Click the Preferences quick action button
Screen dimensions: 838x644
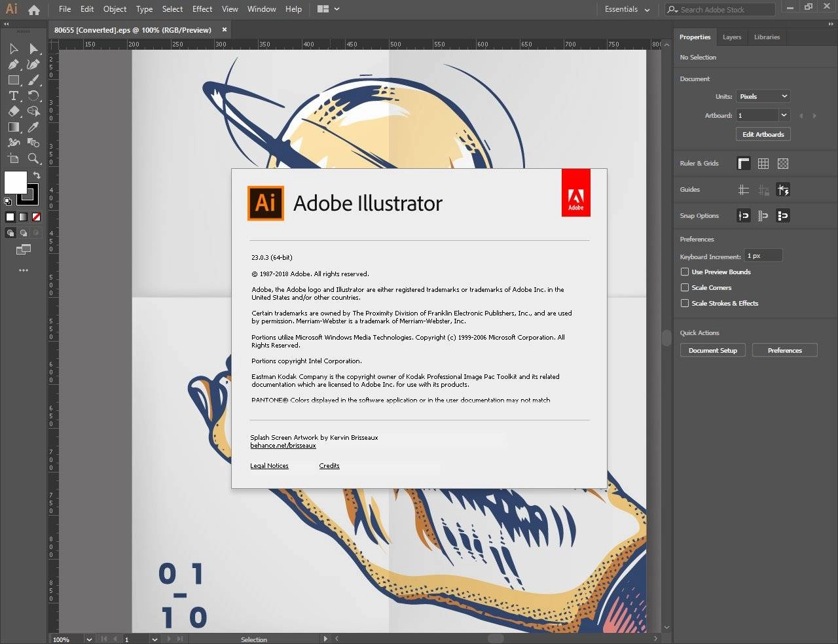(785, 350)
